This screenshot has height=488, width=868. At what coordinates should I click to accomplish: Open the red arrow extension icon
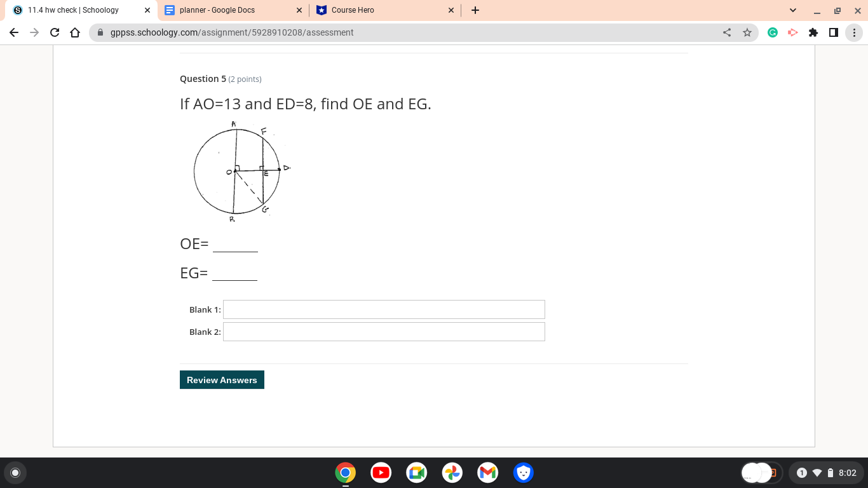coord(793,32)
